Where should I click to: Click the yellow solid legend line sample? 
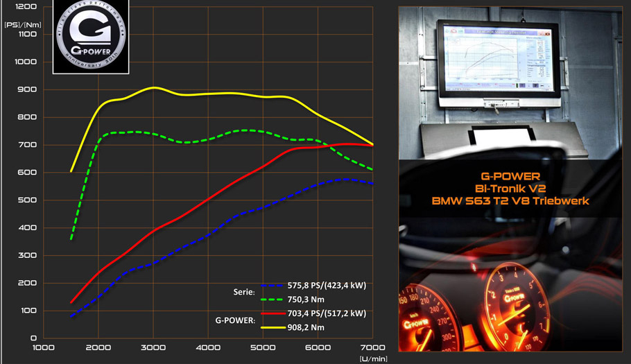tap(273, 327)
